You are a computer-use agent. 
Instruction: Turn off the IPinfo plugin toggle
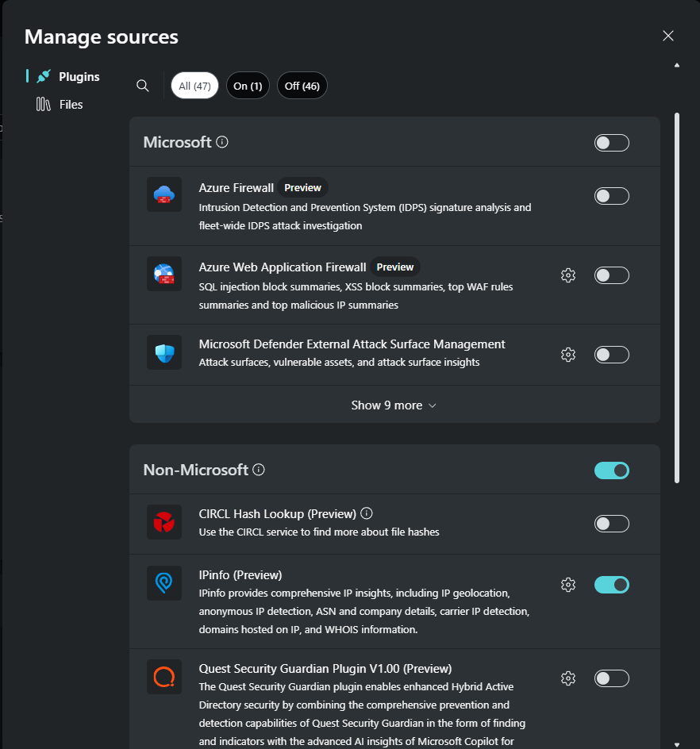click(x=612, y=585)
